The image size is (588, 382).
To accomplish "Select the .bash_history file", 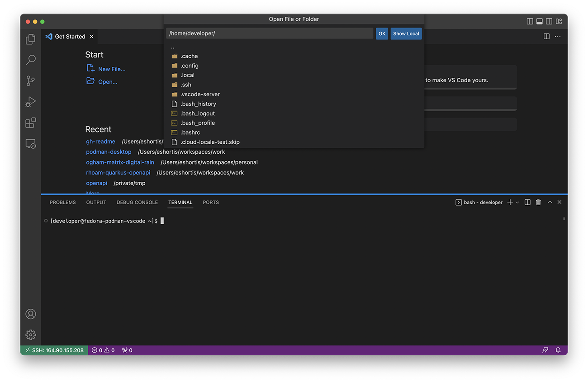I will [x=294, y=104].
